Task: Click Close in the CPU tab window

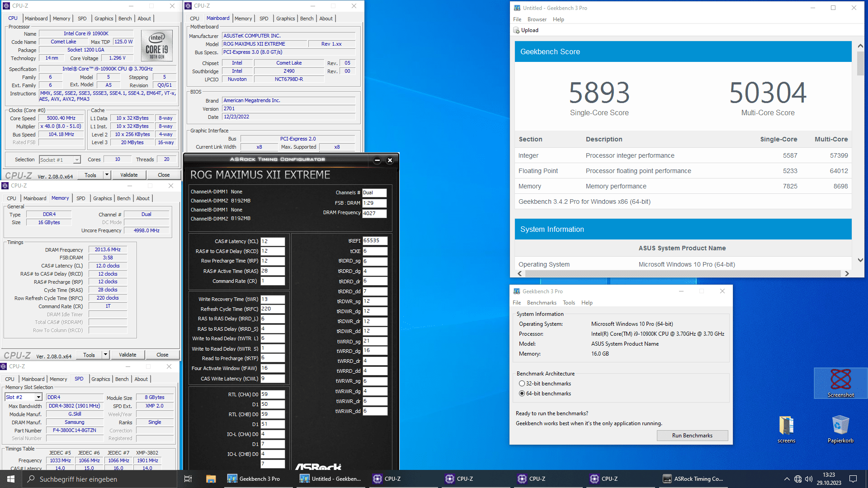Action: (164, 175)
